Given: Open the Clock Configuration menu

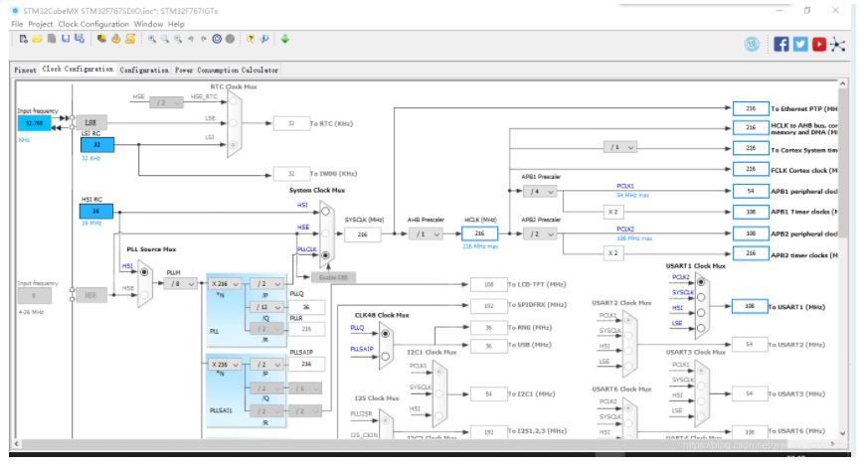Looking at the screenshot, I should [93, 25].
